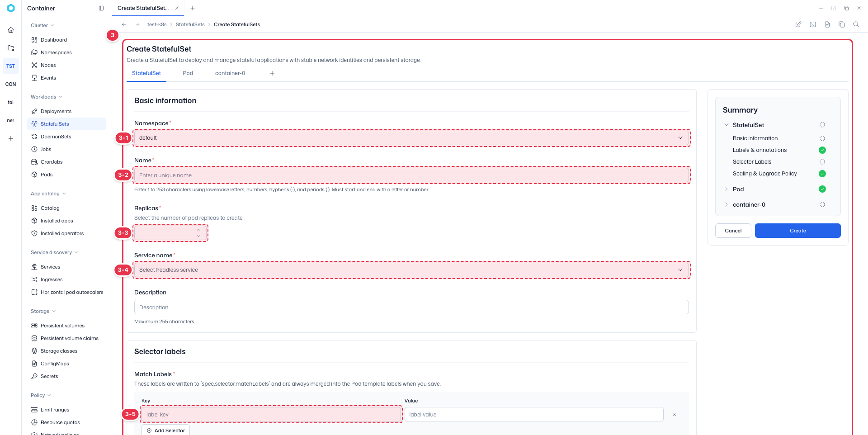Viewport: 868px width, 435px height.
Task: Switch to the Pod tab
Action: tap(188, 73)
